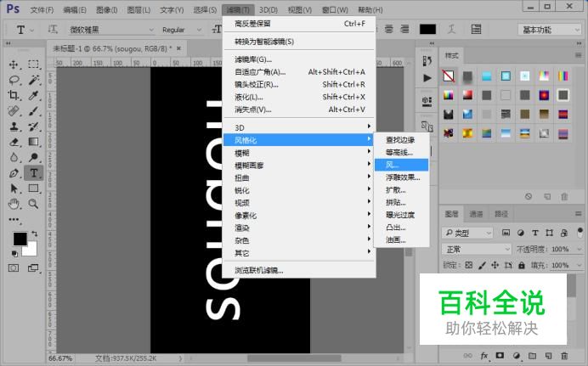
Task: Close the 未标题-1 document tab
Action: click(179, 48)
